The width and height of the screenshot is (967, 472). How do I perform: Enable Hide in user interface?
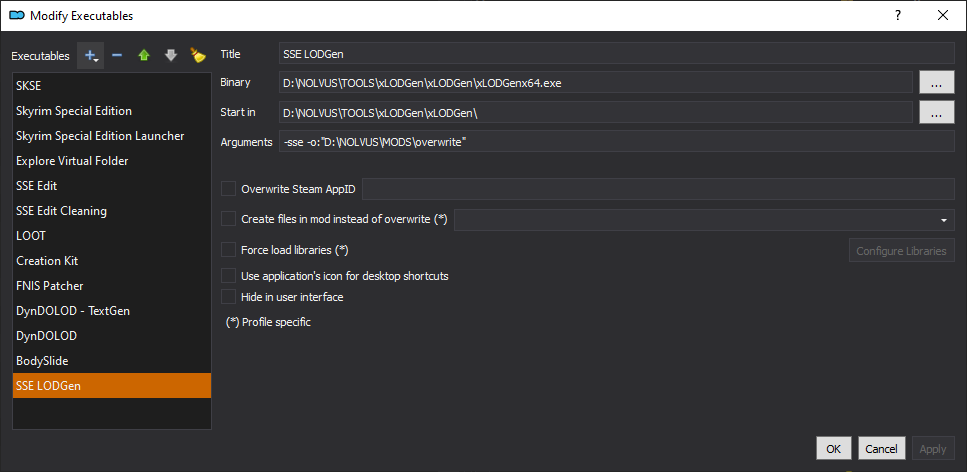pos(229,297)
